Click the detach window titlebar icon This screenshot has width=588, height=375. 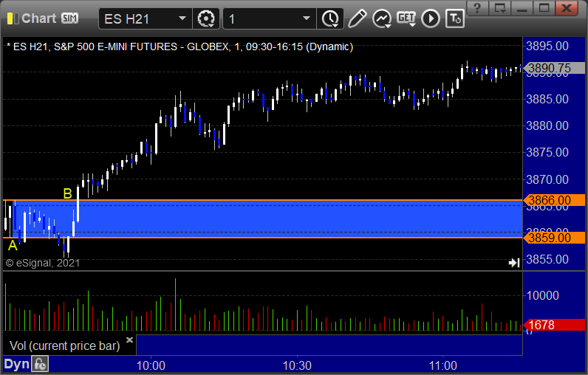(x=500, y=7)
